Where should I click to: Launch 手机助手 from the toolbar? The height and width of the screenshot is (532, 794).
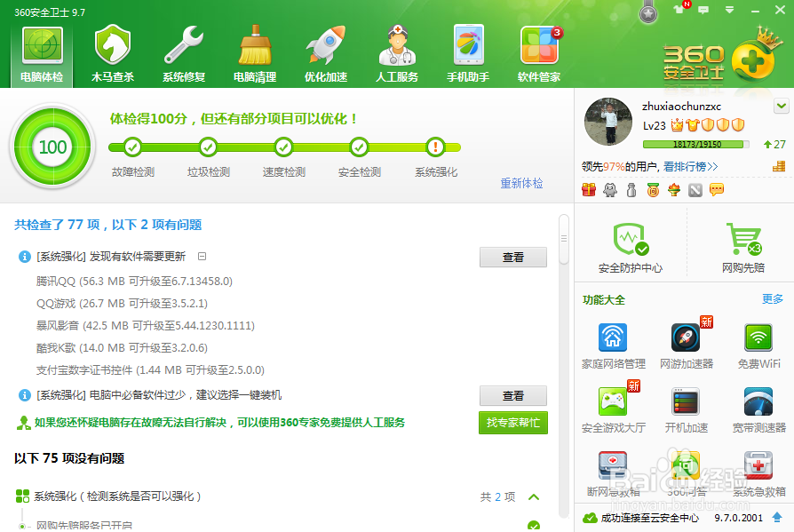[468, 55]
